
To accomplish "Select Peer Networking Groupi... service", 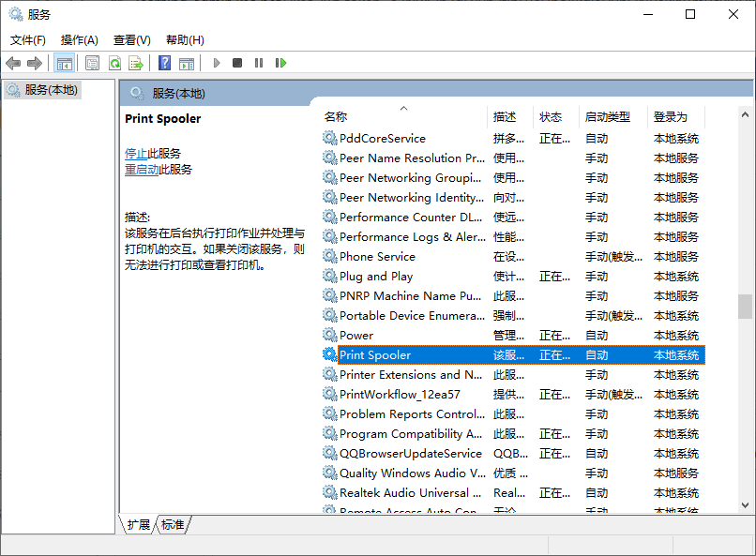I will (410, 178).
